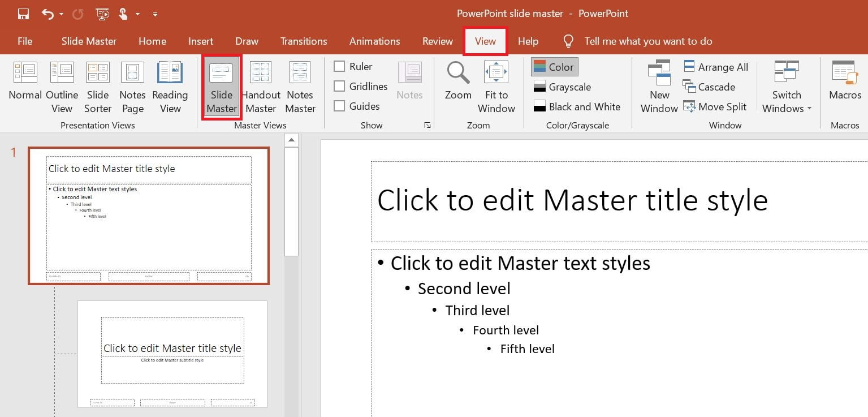
Task: Enable the Ruler checkbox
Action: click(339, 66)
